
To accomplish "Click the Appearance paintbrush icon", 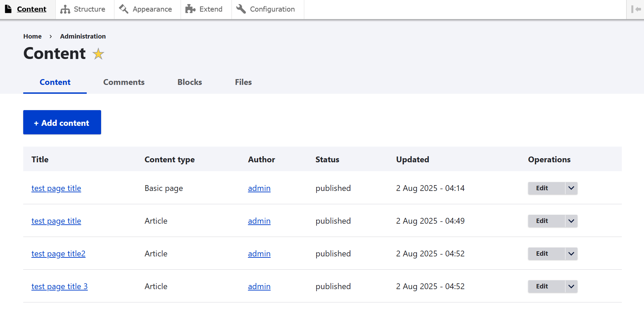I will (124, 9).
